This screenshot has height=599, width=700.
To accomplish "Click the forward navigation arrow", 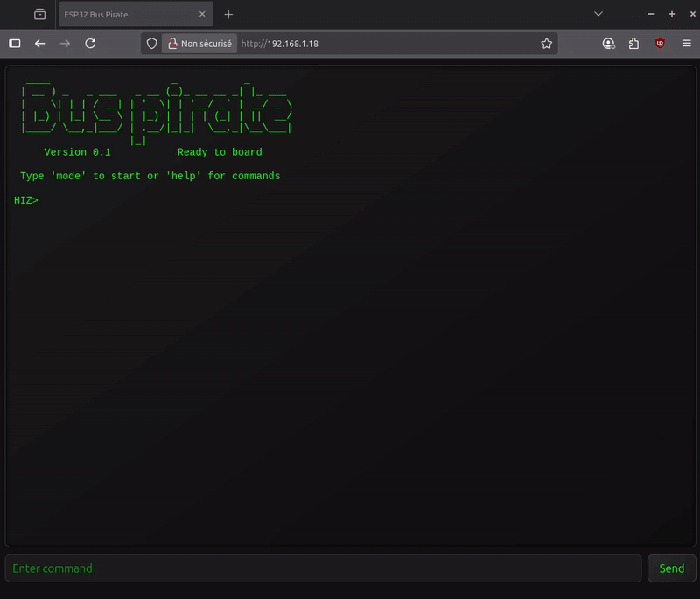I will (x=65, y=44).
